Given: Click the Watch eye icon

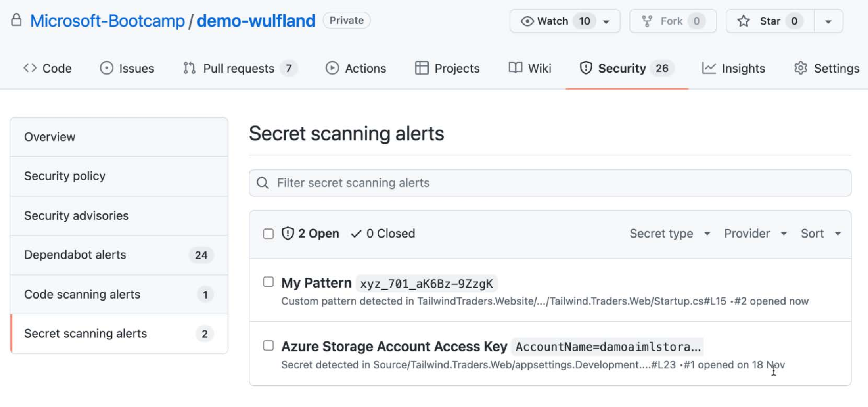Looking at the screenshot, I should (527, 21).
